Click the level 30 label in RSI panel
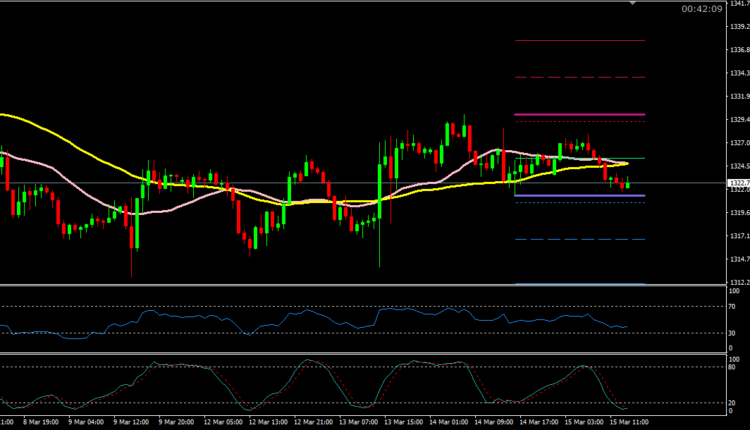Image resolution: width=750 pixels, height=430 pixels. pos(733,333)
